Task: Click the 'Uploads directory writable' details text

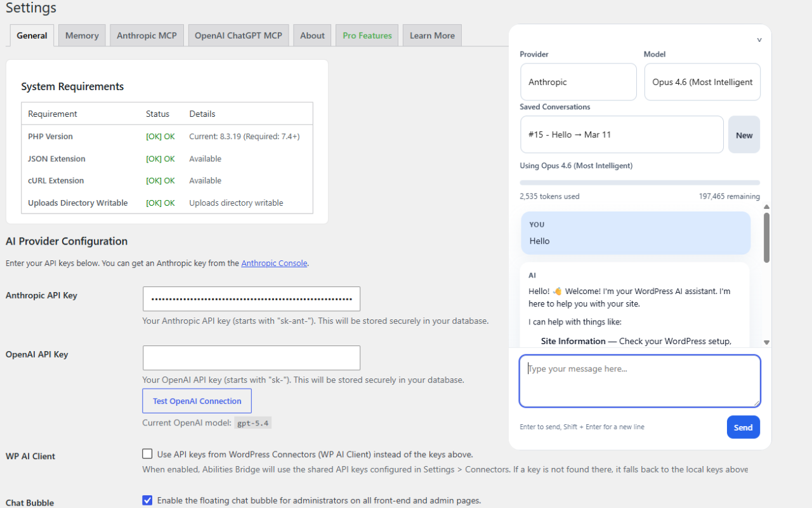Action: click(236, 203)
